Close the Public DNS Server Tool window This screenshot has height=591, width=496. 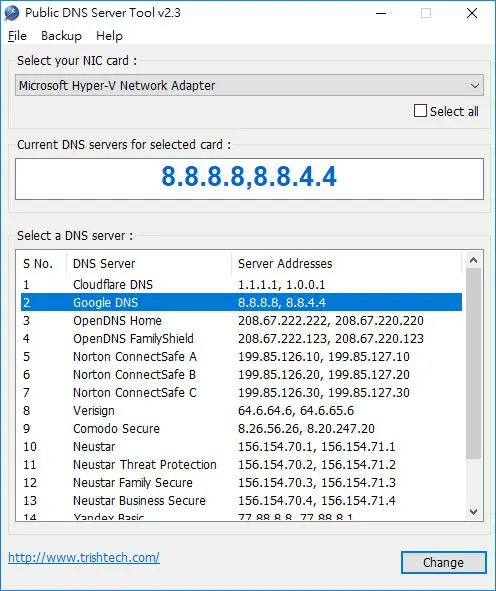point(472,14)
